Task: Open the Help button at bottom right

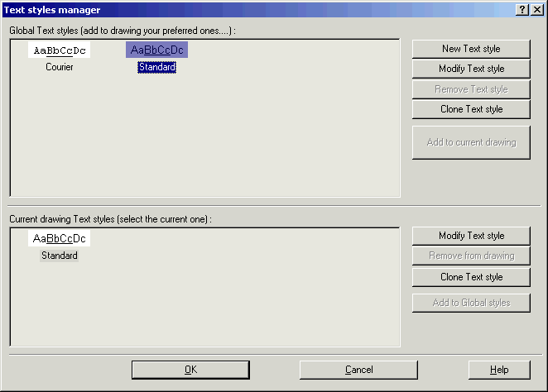Action: (498, 370)
